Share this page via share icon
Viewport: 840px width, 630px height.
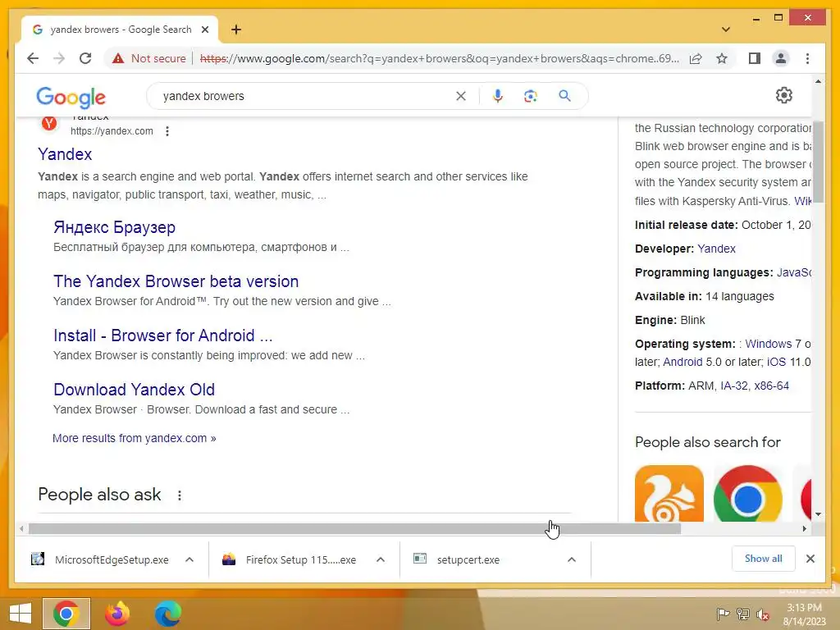pyautogui.click(x=696, y=58)
